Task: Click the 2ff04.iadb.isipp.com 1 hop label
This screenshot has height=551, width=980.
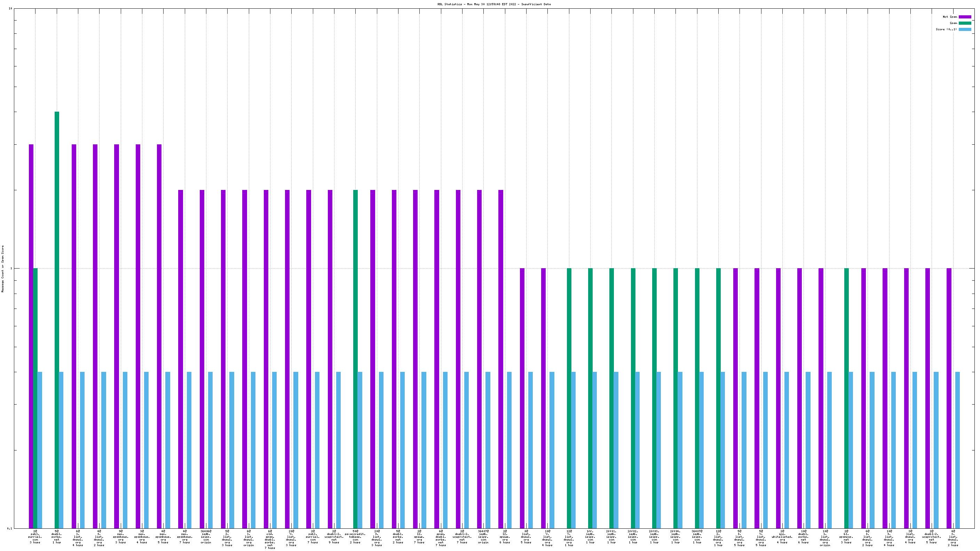Action: tap(675, 536)
